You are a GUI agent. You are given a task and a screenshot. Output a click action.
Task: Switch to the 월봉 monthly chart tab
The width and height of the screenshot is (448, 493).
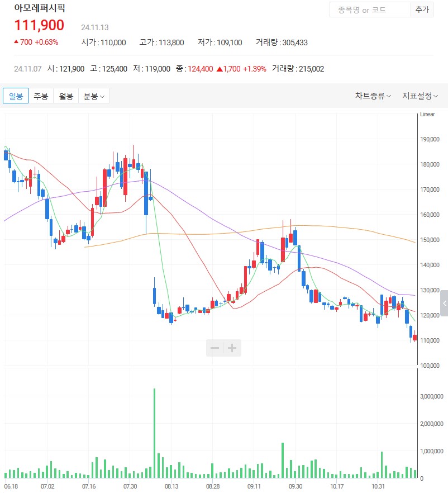[66, 96]
